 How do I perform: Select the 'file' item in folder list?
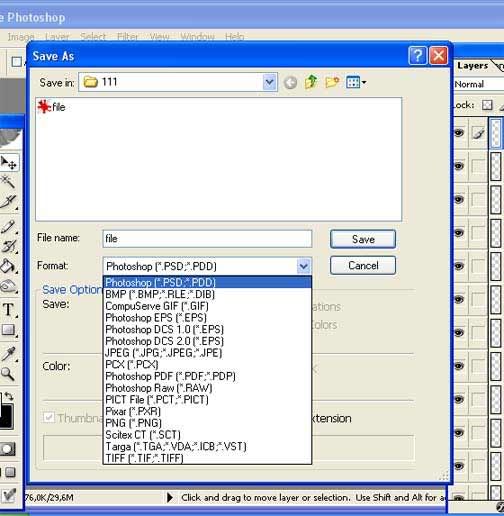click(x=51, y=107)
